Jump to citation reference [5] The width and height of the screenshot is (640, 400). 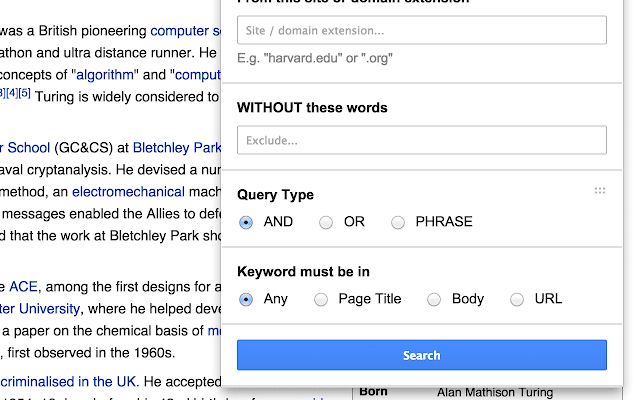tap(24, 94)
